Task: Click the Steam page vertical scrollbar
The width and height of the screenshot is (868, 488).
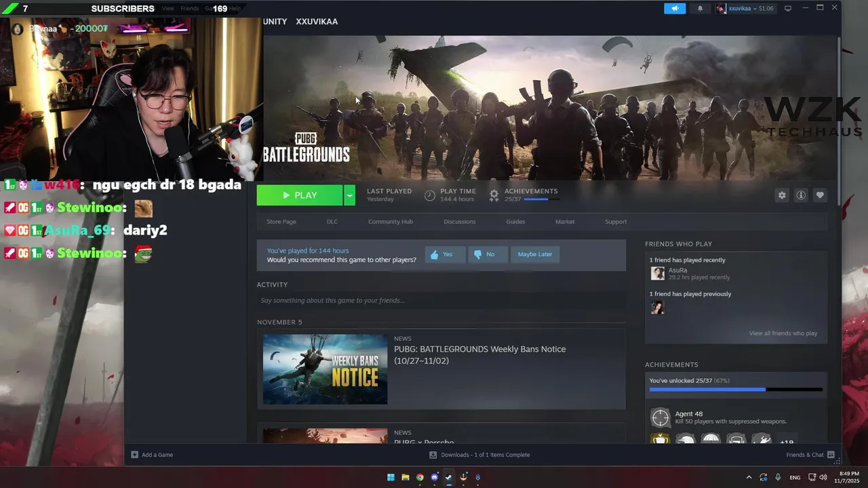Action: 838,122
